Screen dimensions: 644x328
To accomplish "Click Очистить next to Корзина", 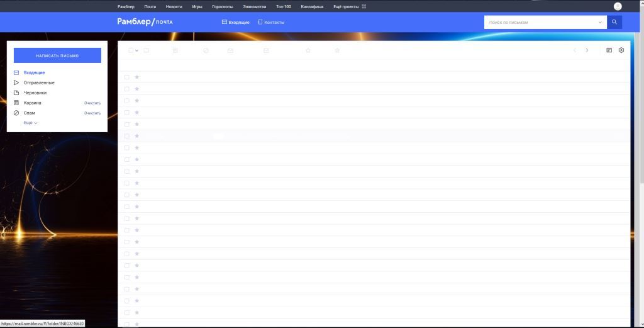I will (92, 103).
